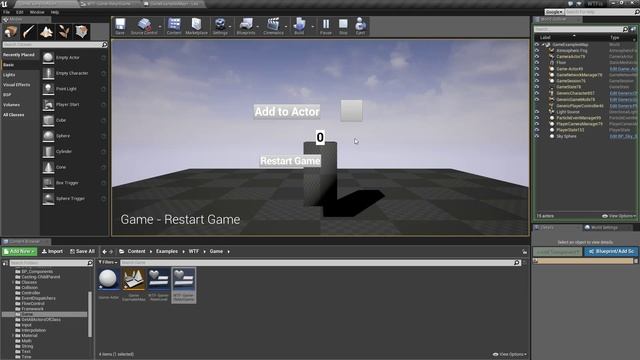
Task: Toggle visibility of ParticleEventManager actor
Action: 537,118
